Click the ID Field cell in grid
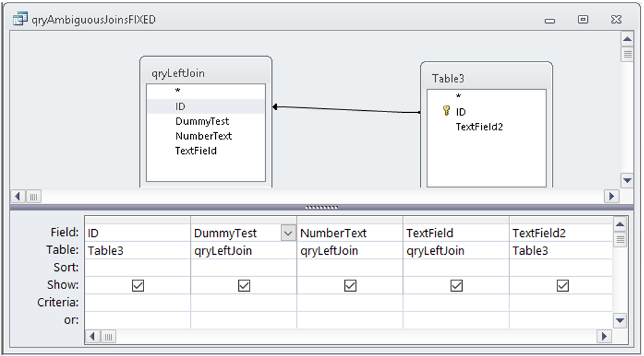 tap(137, 233)
